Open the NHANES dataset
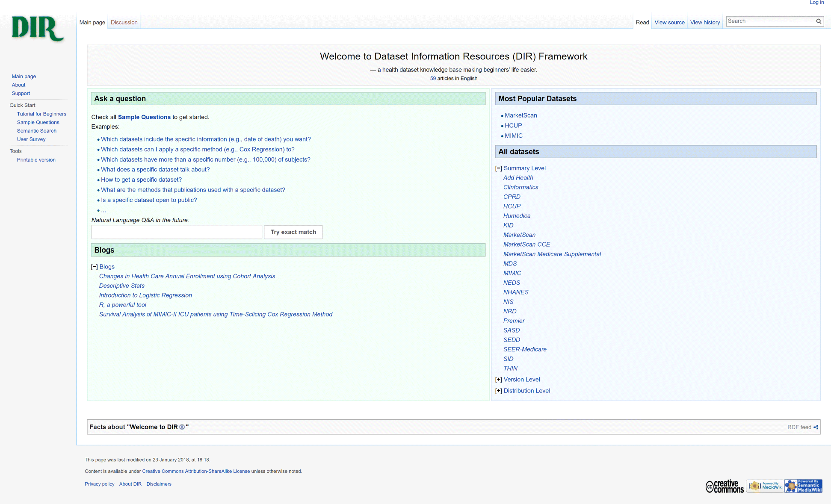The height and width of the screenshot is (504, 831). click(x=516, y=292)
